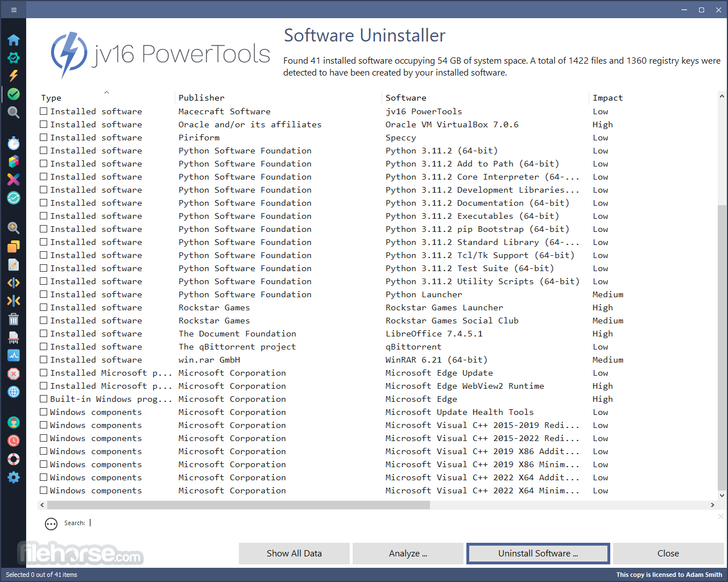728x582 pixels.
Task: Select the Speccy row checkbox
Action: pos(44,138)
